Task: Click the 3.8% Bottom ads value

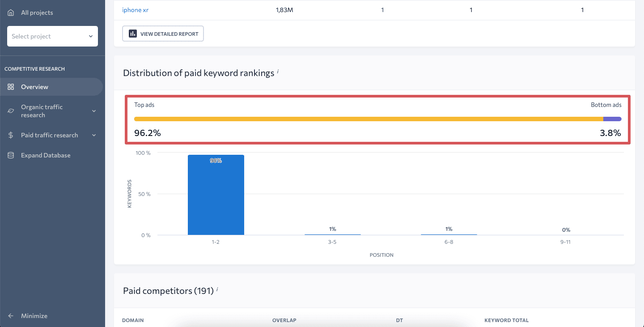Action: (x=610, y=133)
